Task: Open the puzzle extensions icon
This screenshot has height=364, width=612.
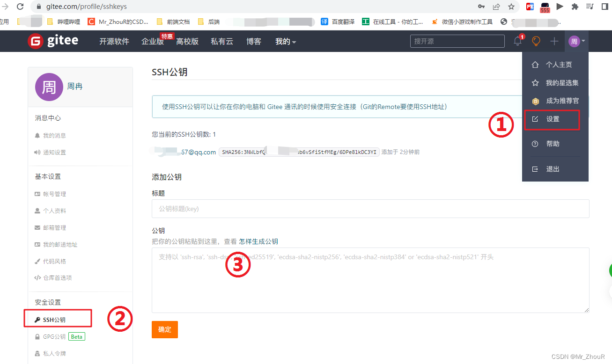Action: pos(575,7)
